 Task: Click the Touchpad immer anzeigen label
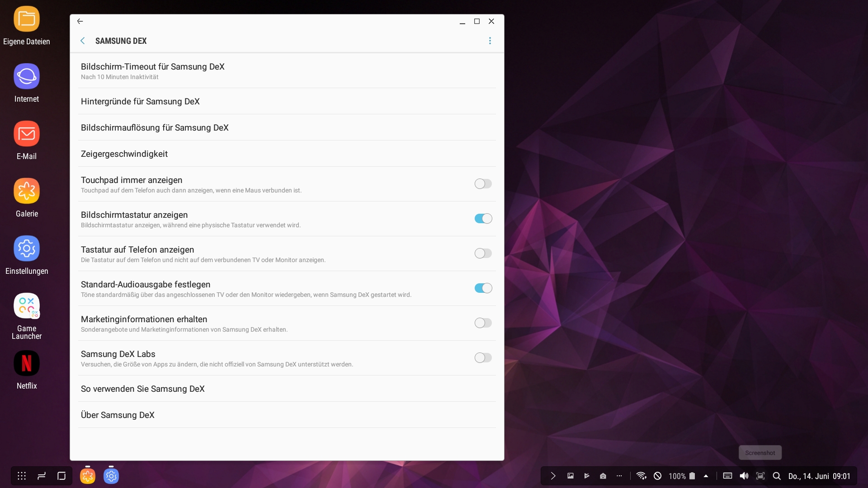point(132,180)
